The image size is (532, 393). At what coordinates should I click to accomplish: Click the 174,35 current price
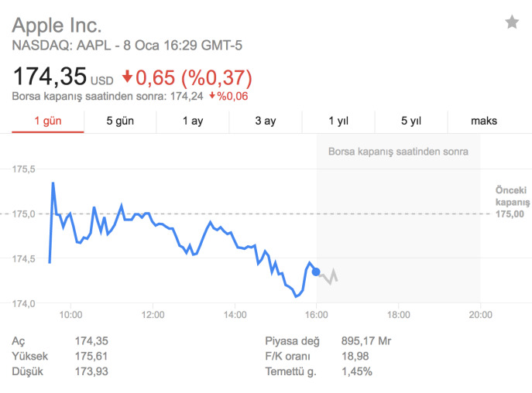tap(50, 76)
